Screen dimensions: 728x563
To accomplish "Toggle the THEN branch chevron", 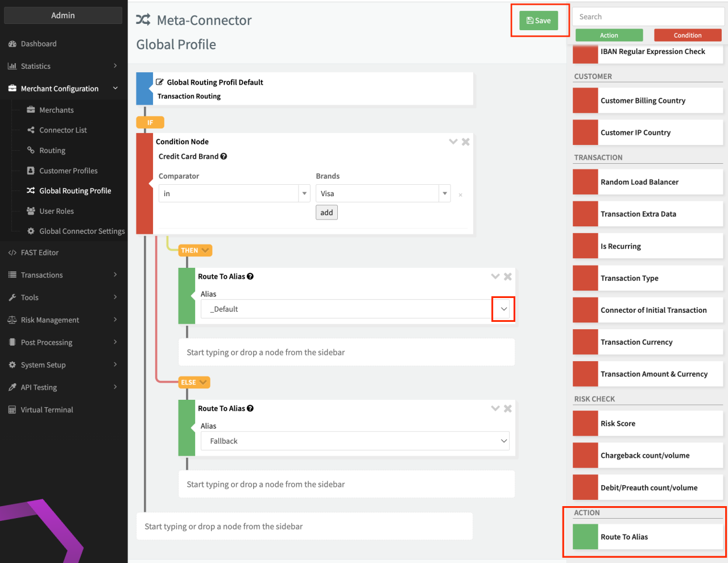I will click(205, 250).
